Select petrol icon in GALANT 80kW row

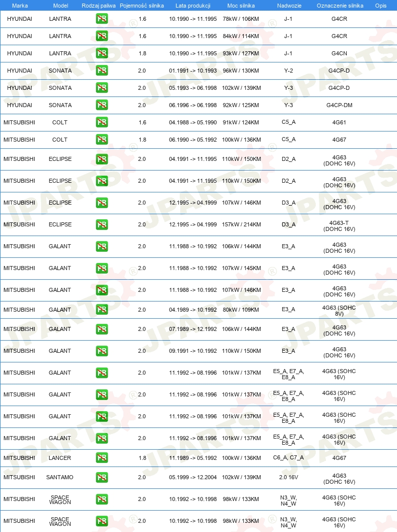[x=102, y=310]
